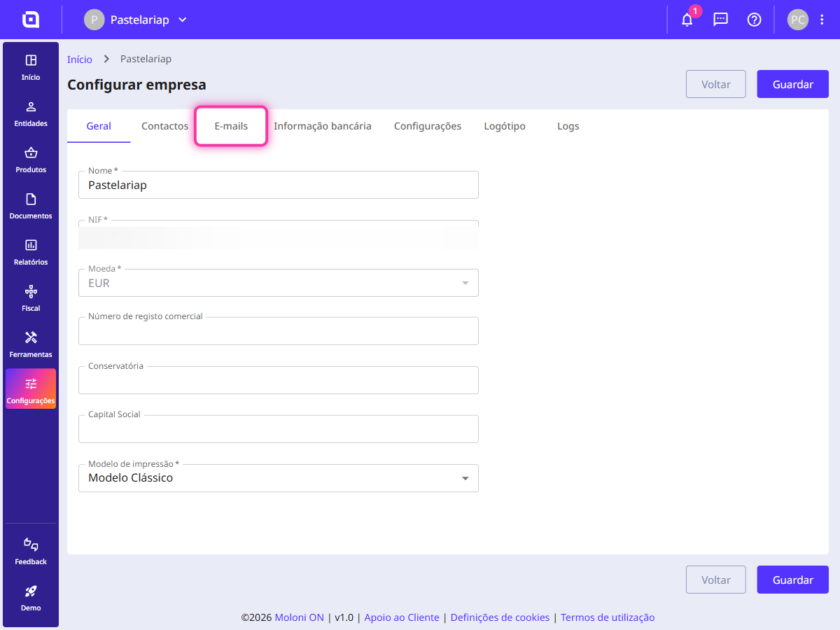The width and height of the screenshot is (840, 630).
Task: Click the top Voltar button
Action: (716, 84)
